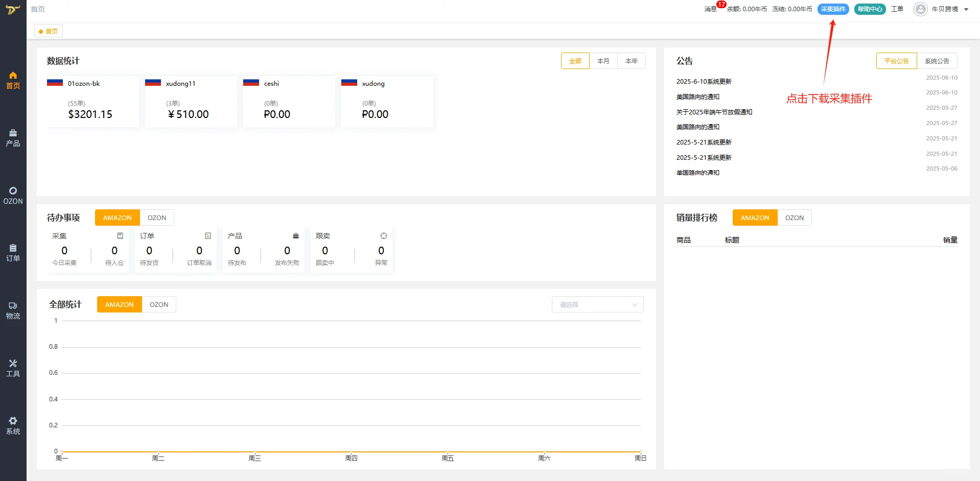Open the 产品 products section from sidebar
The width and height of the screenshot is (980, 481).
pos(13,138)
